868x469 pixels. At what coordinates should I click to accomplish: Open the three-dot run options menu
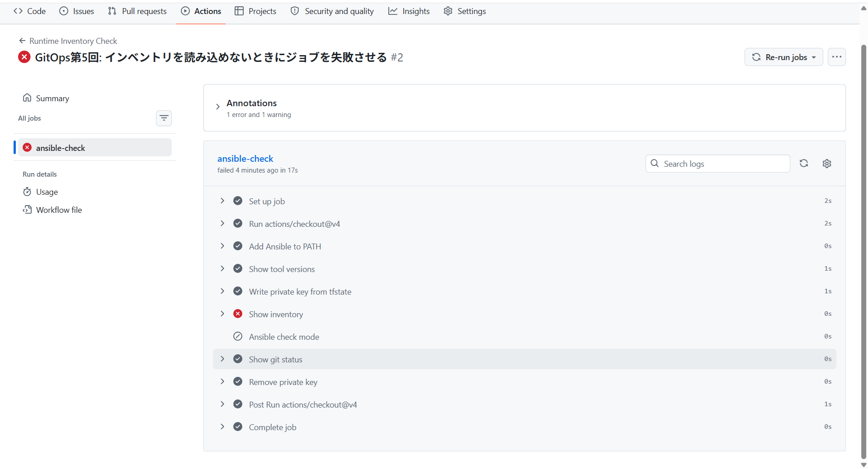click(836, 57)
